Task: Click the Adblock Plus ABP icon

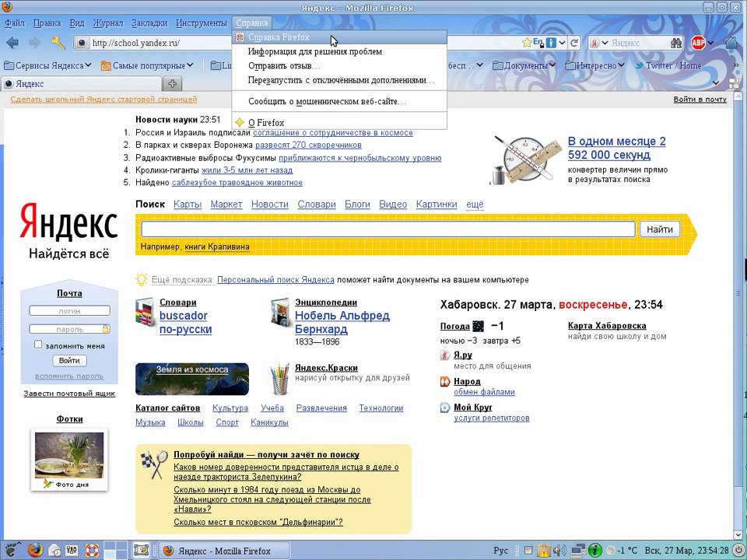Action: point(698,43)
